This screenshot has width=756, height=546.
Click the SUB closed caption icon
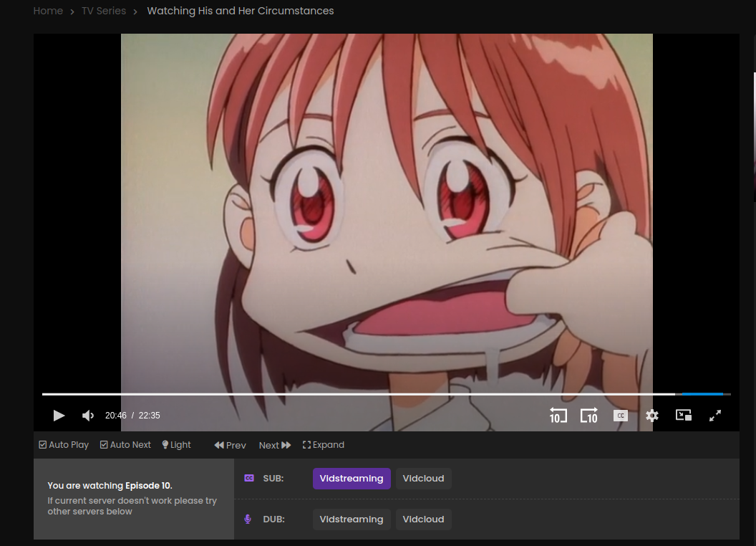pyautogui.click(x=249, y=478)
